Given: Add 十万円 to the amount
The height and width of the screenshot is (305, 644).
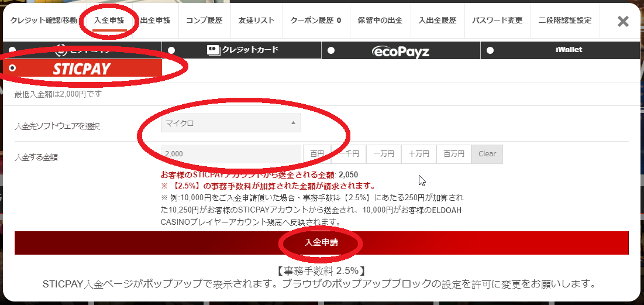Looking at the screenshot, I should tap(419, 154).
